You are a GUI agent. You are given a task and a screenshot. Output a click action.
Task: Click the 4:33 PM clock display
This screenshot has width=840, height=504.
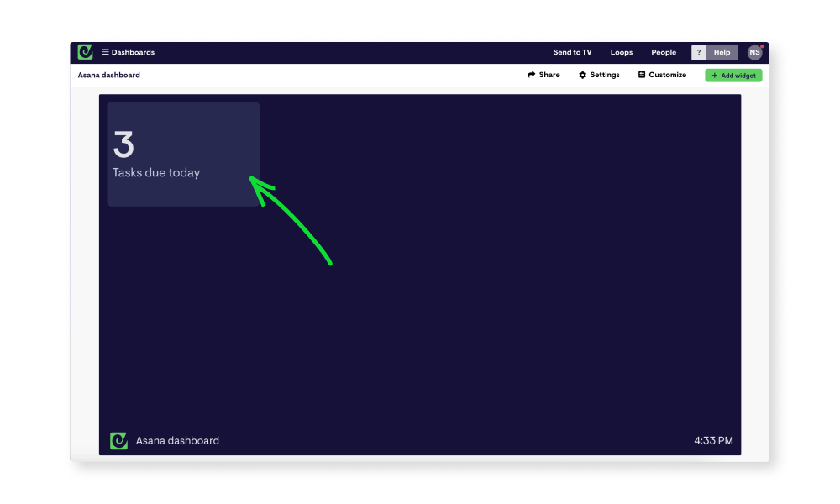coord(716,440)
